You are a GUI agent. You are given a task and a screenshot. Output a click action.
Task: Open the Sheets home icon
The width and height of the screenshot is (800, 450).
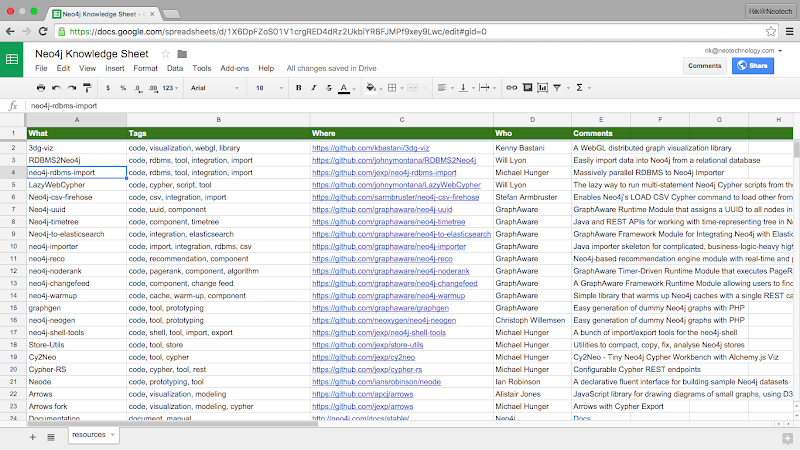(x=12, y=59)
